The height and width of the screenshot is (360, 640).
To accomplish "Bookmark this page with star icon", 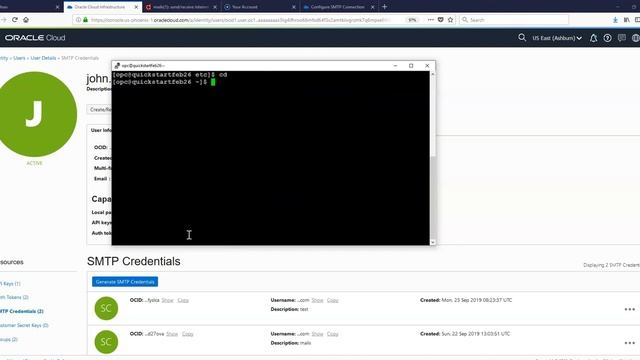I will (x=450, y=20).
